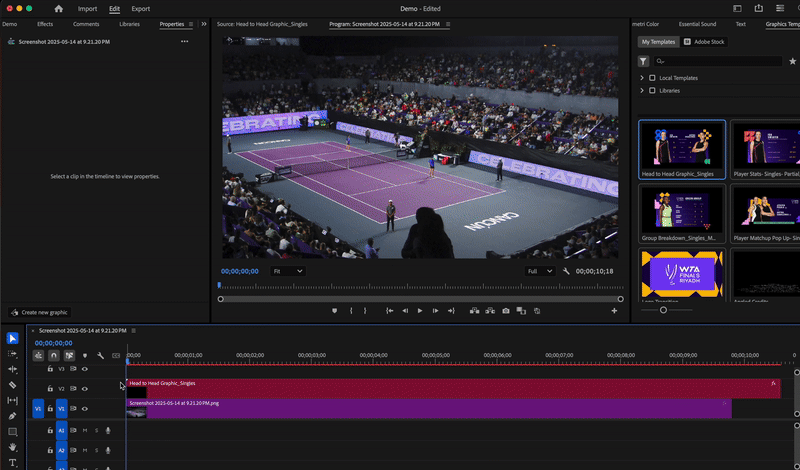The image size is (800, 470).
Task: Toggle V2 track output eye
Action: tap(85, 389)
